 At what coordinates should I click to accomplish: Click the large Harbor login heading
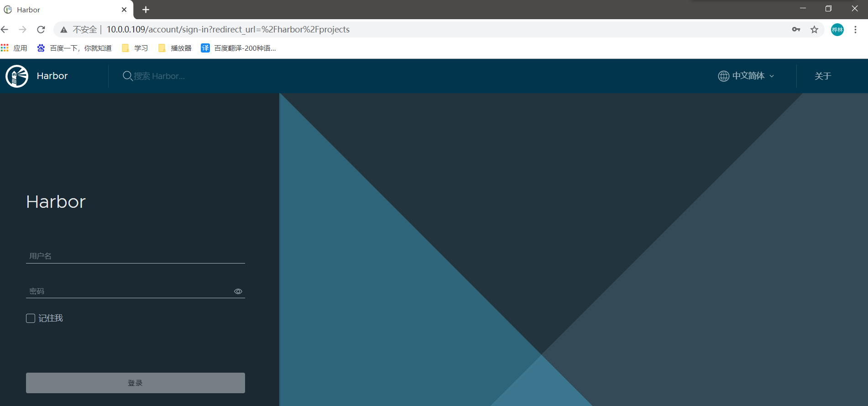(56, 202)
